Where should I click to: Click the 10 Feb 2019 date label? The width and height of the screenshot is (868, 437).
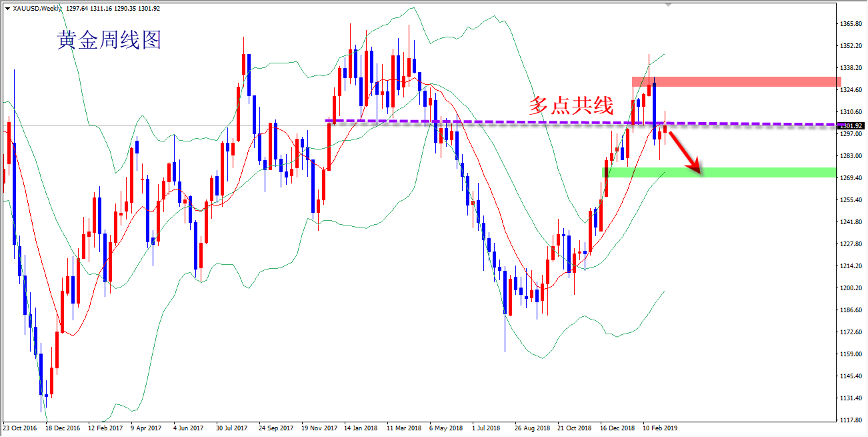(x=659, y=428)
